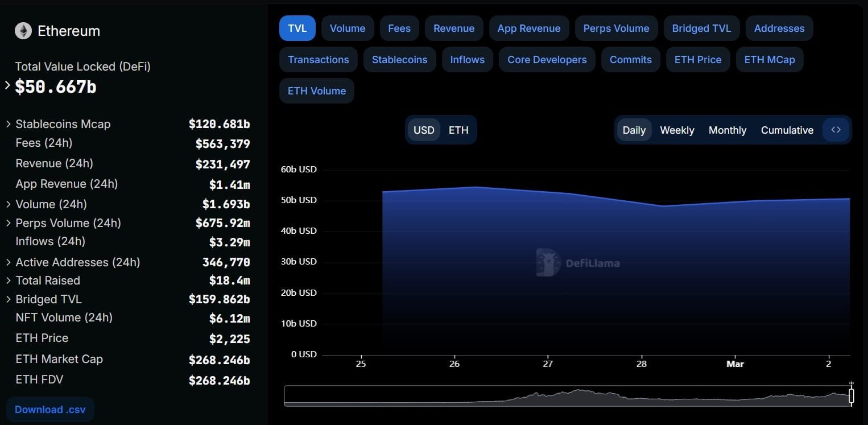Click the $120.681b stablecoins value
The width and height of the screenshot is (868, 425).
pyautogui.click(x=220, y=124)
